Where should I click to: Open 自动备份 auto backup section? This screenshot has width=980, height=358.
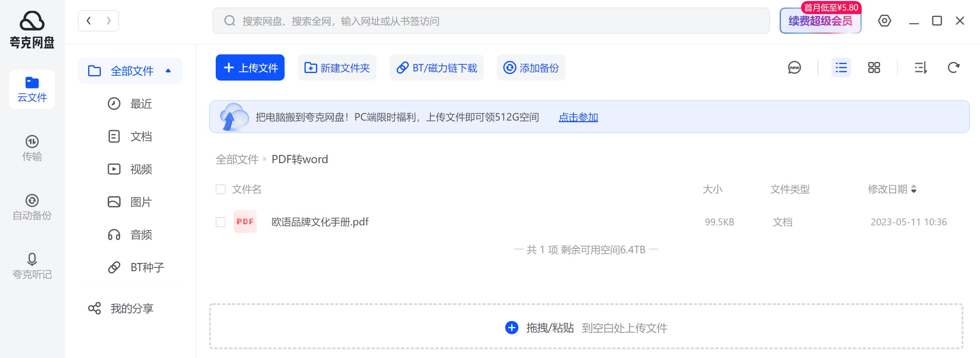click(x=31, y=207)
